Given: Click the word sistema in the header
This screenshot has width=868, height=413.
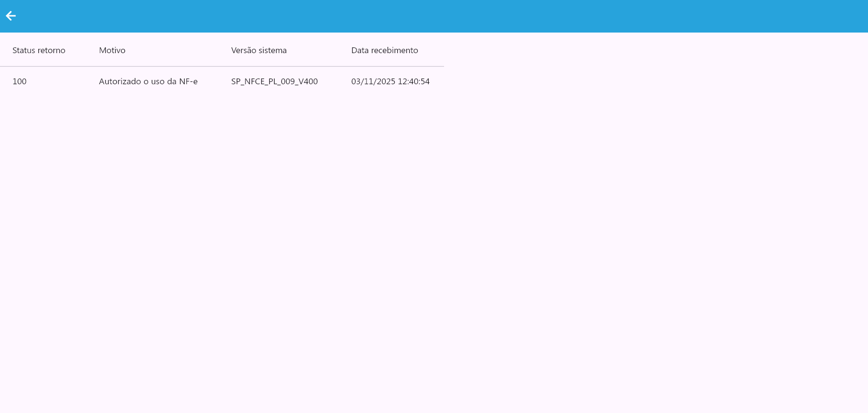Looking at the screenshot, I should click(273, 50).
